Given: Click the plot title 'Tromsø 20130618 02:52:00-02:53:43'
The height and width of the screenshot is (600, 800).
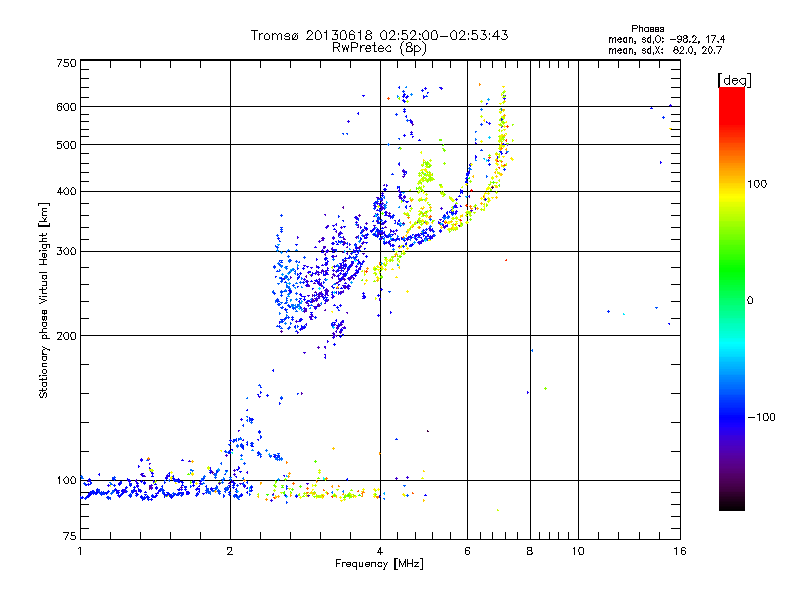Looking at the screenshot, I should coord(379,35).
